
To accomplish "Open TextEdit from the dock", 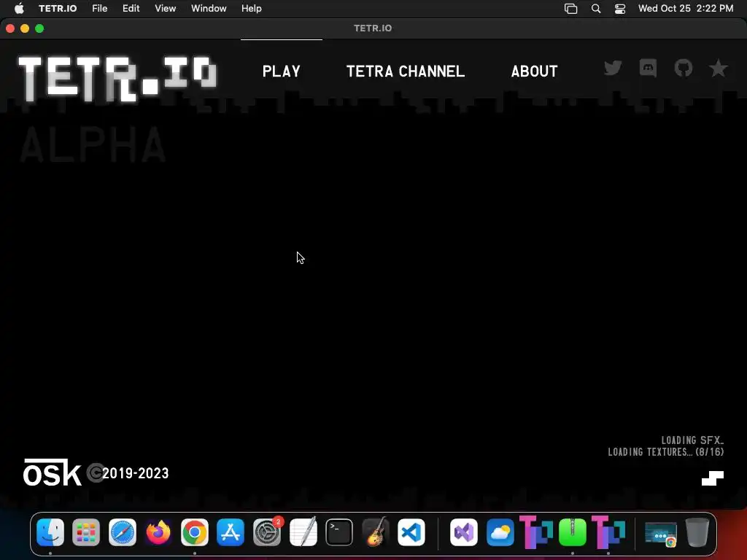I will click(303, 532).
